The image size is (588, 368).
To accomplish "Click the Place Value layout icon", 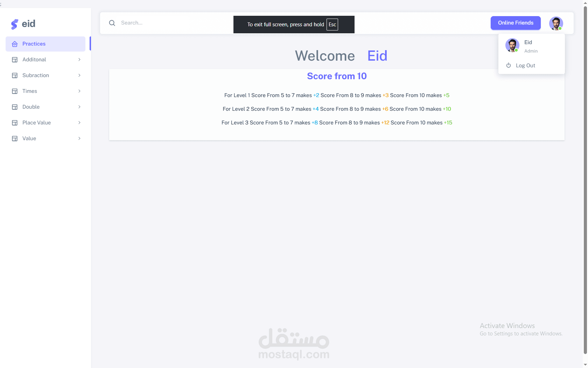I will (15, 123).
